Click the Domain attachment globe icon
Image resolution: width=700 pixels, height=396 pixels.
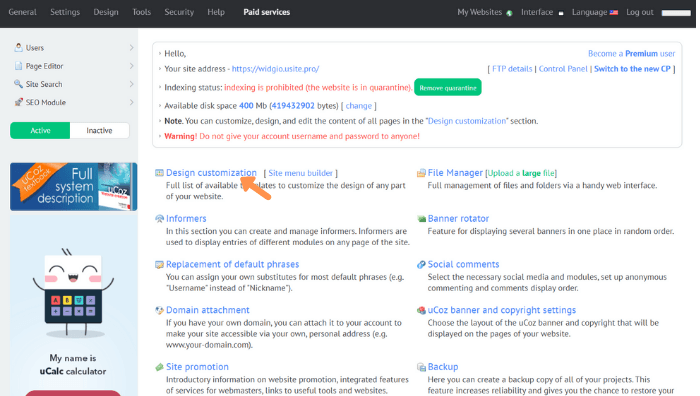(159, 310)
